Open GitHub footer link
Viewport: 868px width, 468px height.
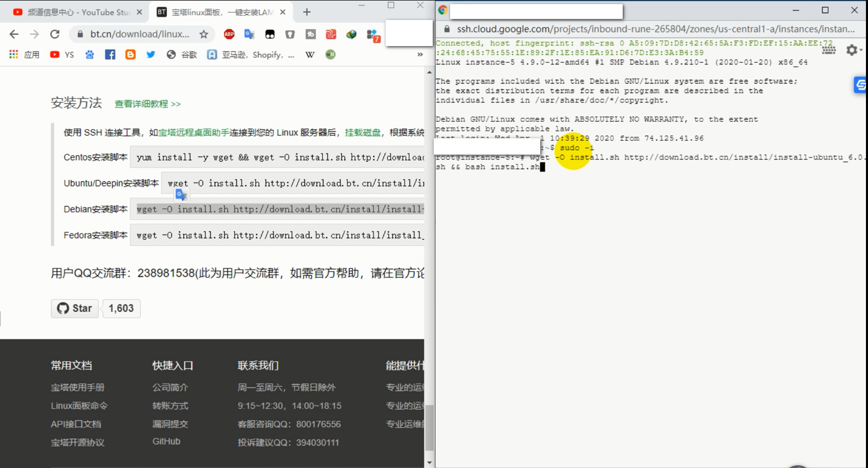point(166,441)
